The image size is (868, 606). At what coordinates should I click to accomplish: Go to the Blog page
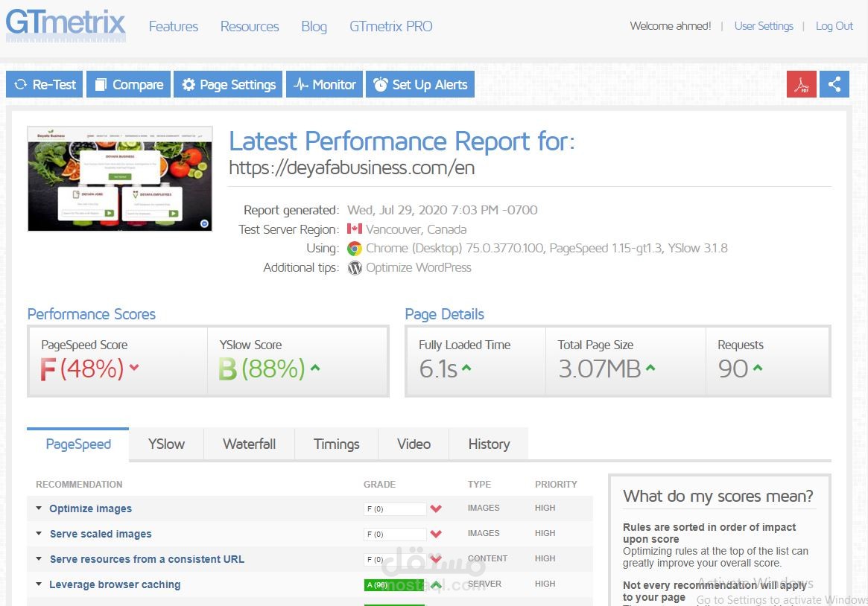314,27
